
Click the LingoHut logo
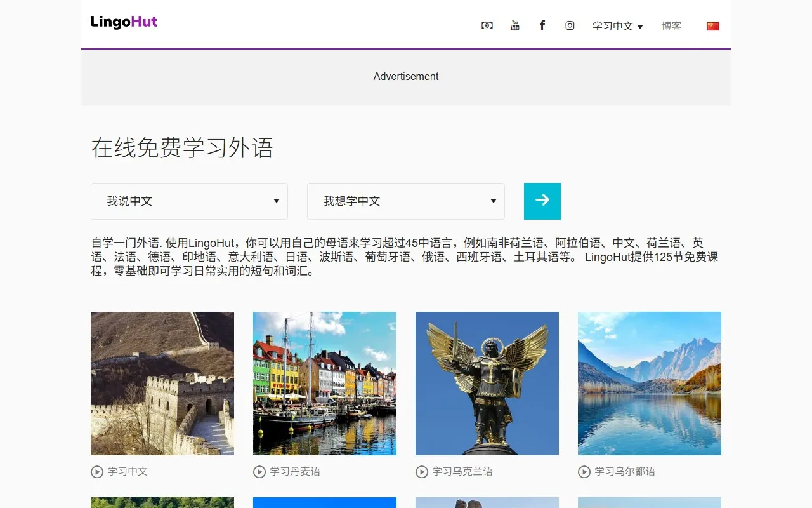pyautogui.click(x=124, y=22)
